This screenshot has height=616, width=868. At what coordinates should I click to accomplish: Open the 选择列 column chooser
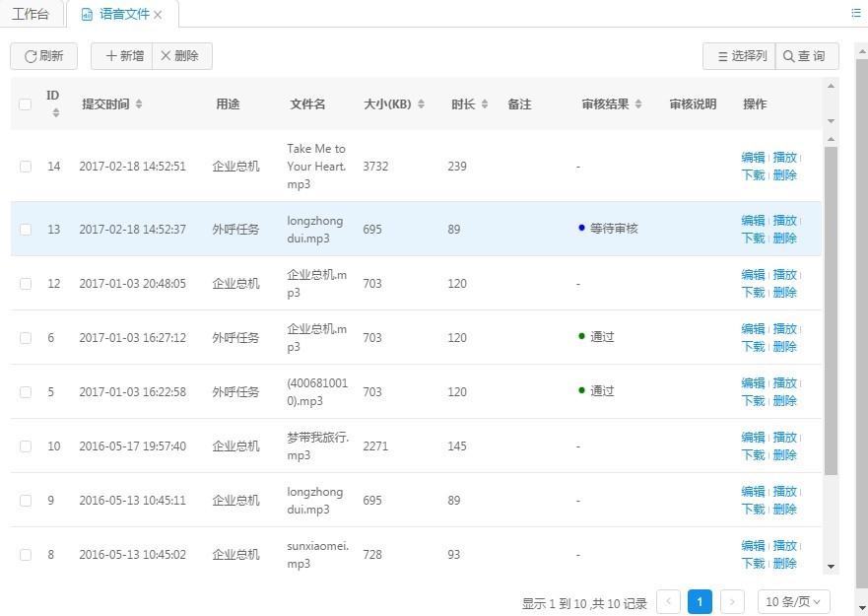click(739, 56)
